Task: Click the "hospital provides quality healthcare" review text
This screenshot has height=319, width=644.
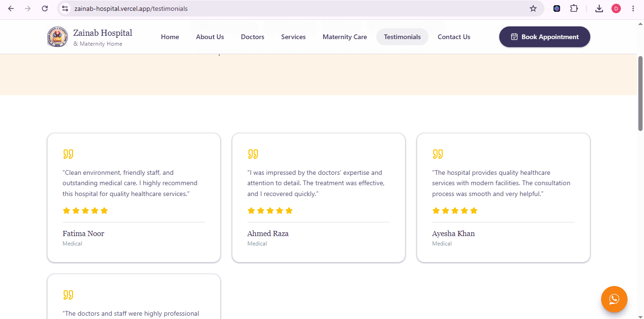Action: pos(501,183)
